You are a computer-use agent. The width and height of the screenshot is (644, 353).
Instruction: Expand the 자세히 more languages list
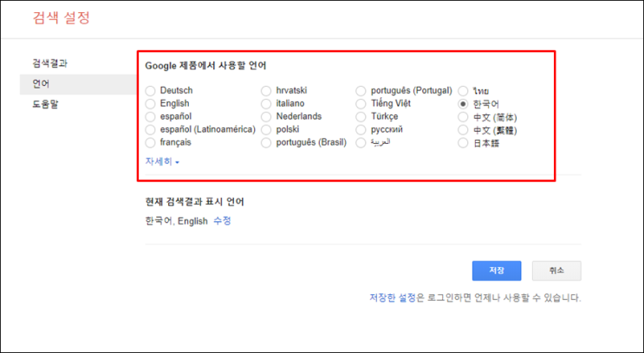pyautogui.click(x=162, y=161)
